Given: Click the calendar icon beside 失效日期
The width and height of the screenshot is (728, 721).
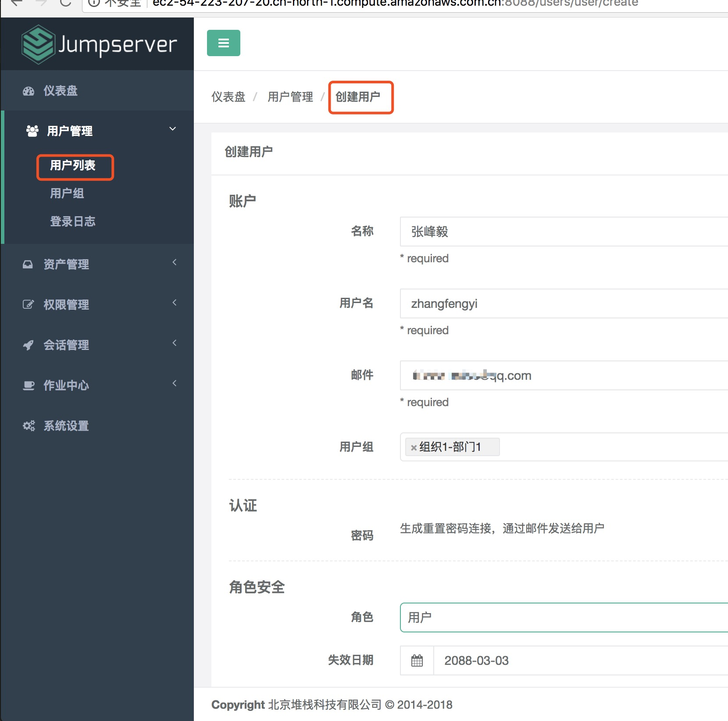Looking at the screenshot, I should [417, 660].
